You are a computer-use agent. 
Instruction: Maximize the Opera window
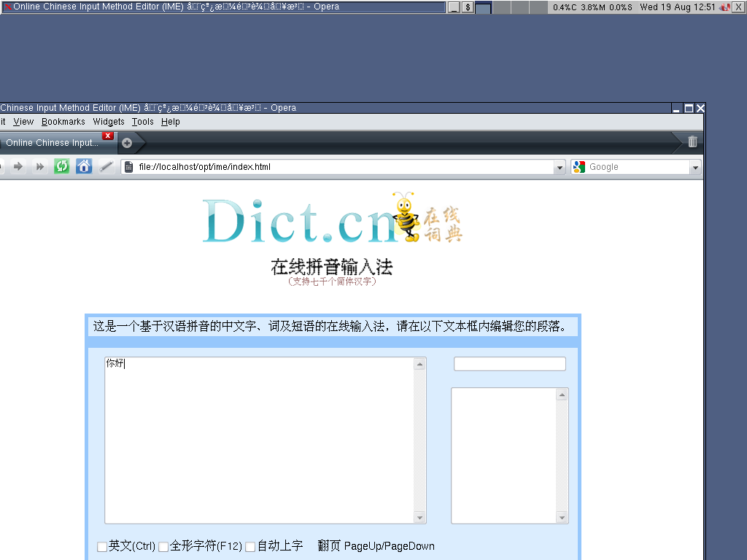pos(689,109)
